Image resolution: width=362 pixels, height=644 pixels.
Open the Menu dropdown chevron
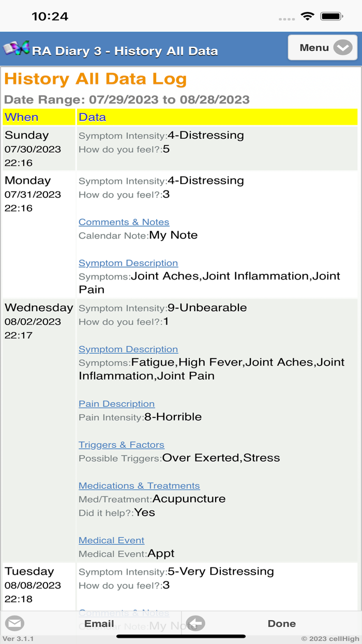(x=342, y=47)
